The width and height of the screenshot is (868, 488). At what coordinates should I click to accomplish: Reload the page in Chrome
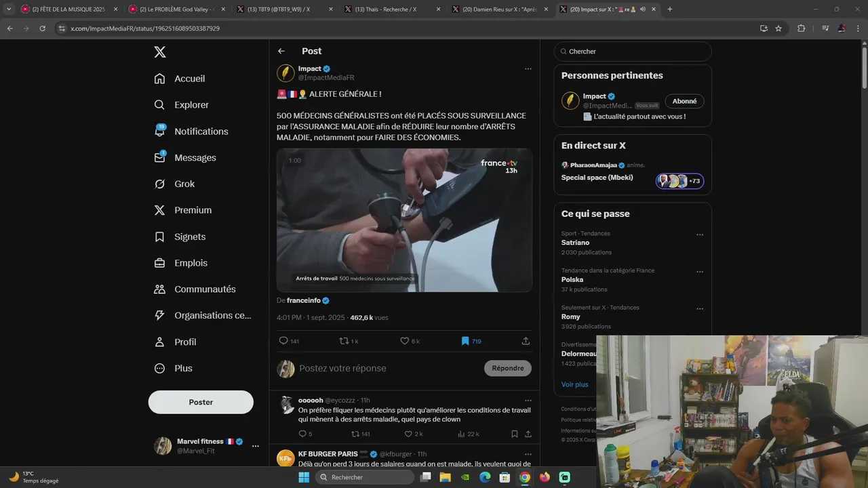click(42, 28)
